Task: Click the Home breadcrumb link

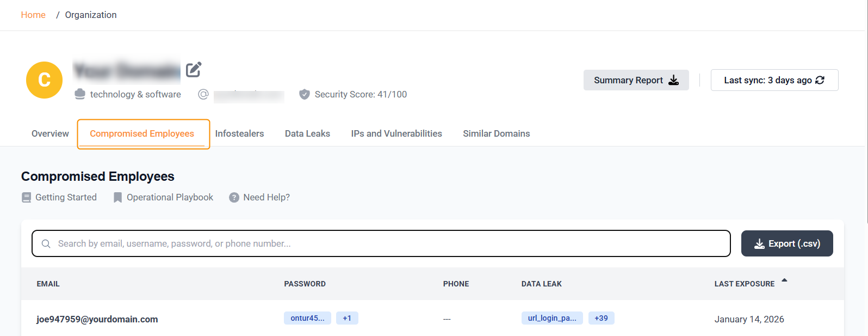Action: pyautogui.click(x=33, y=15)
